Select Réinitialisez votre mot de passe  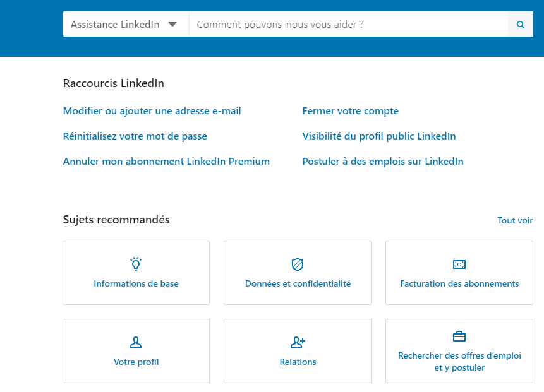point(135,136)
